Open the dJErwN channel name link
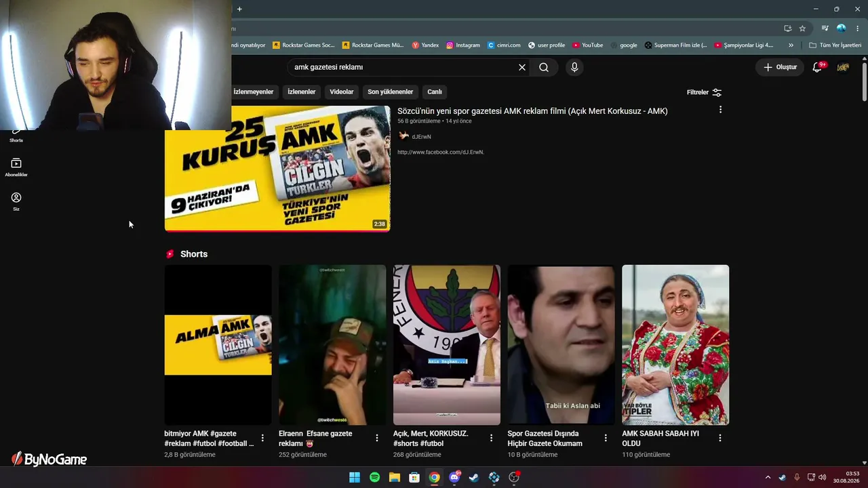The width and height of the screenshot is (868, 488). (421, 137)
